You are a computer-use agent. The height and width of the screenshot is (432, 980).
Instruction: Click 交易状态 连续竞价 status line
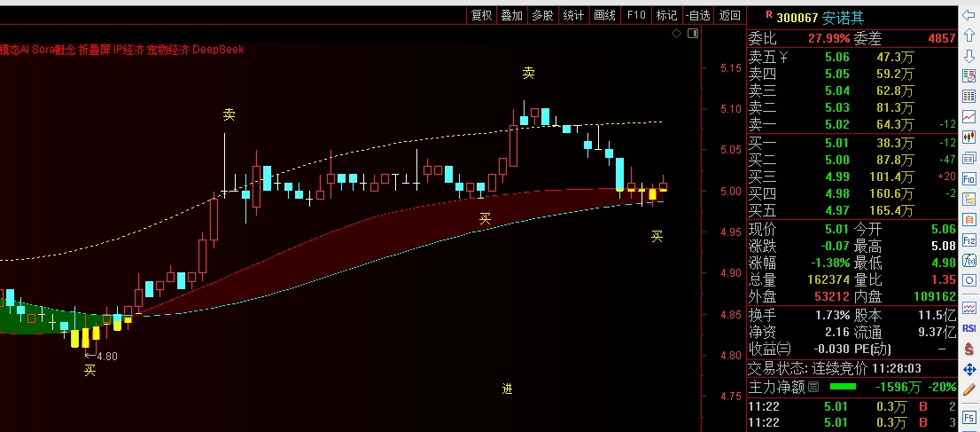(x=835, y=369)
